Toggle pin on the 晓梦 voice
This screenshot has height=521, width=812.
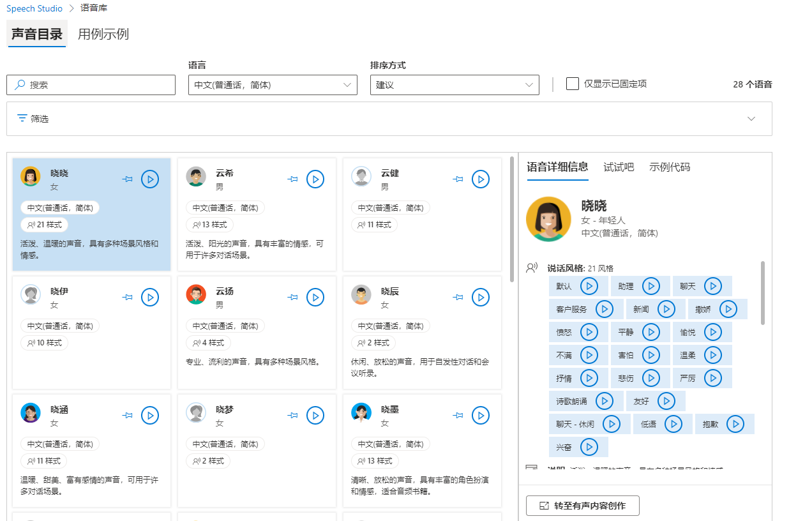tap(293, 416)
